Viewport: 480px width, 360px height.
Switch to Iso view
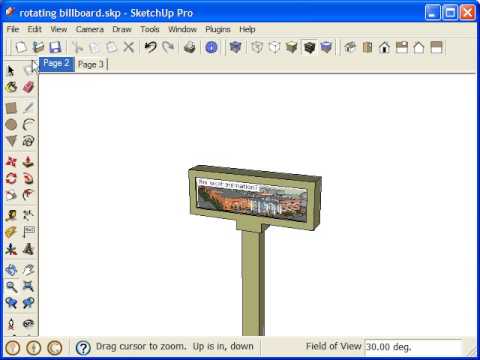(x=350, y=47)
